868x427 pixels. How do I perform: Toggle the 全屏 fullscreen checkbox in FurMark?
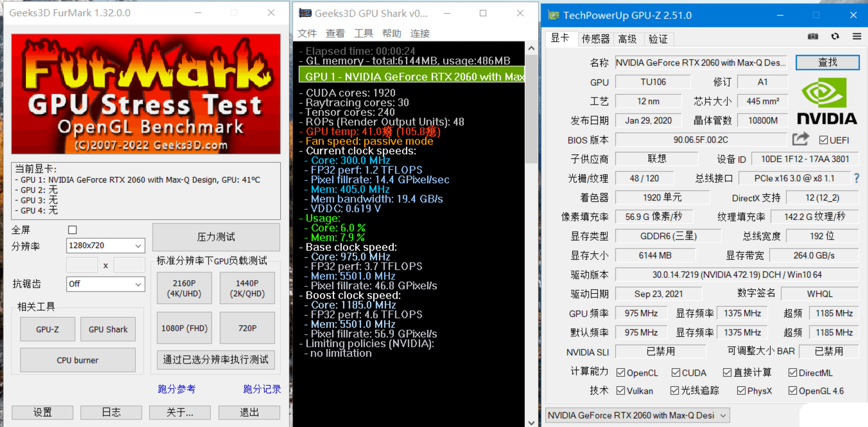pos(72,230)
